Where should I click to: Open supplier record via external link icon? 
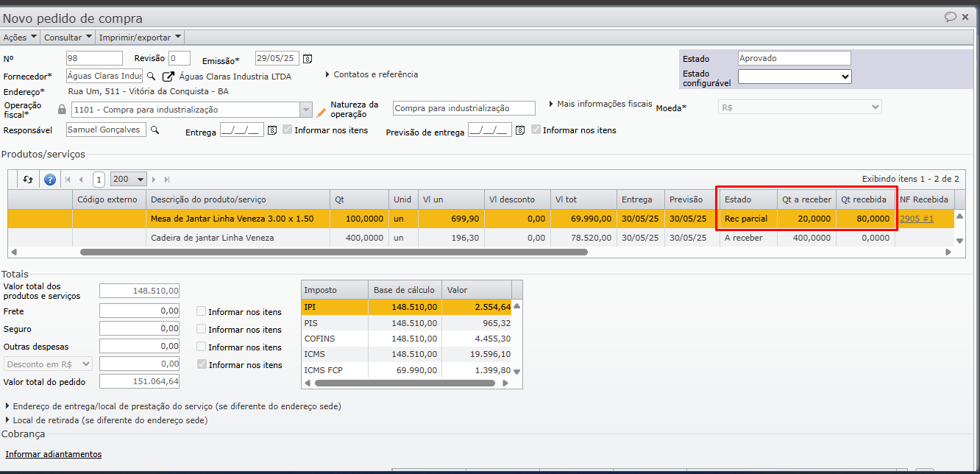click(x=168, y=76)
